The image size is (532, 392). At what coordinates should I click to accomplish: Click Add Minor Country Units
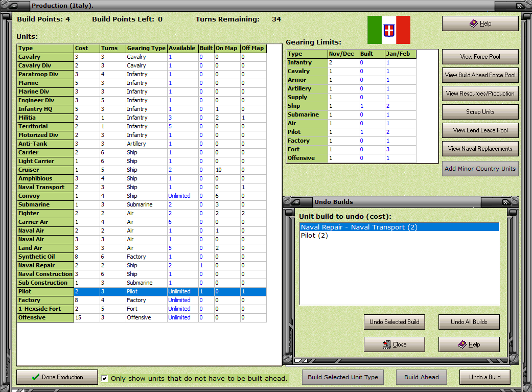click(x=480, y=169)
